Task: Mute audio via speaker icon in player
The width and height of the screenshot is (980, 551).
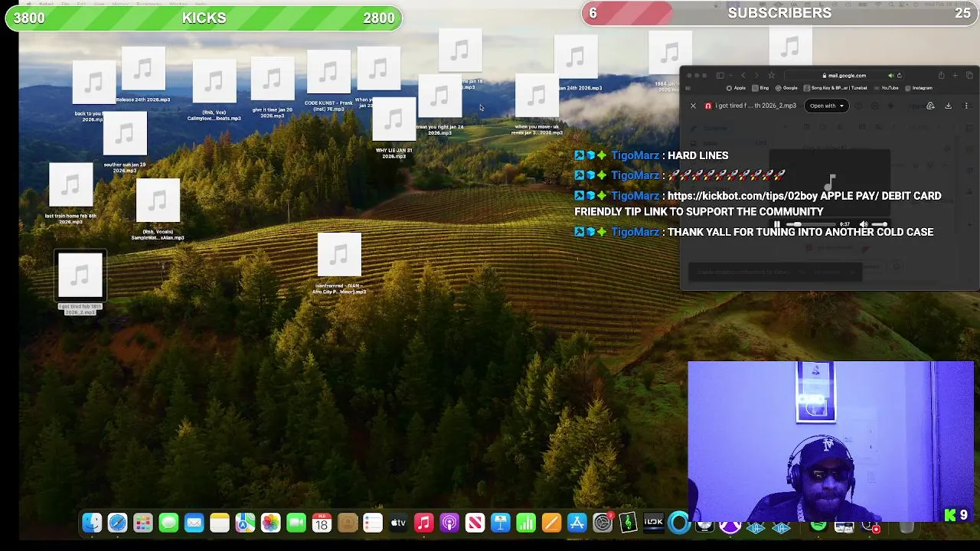Action: 864,224
